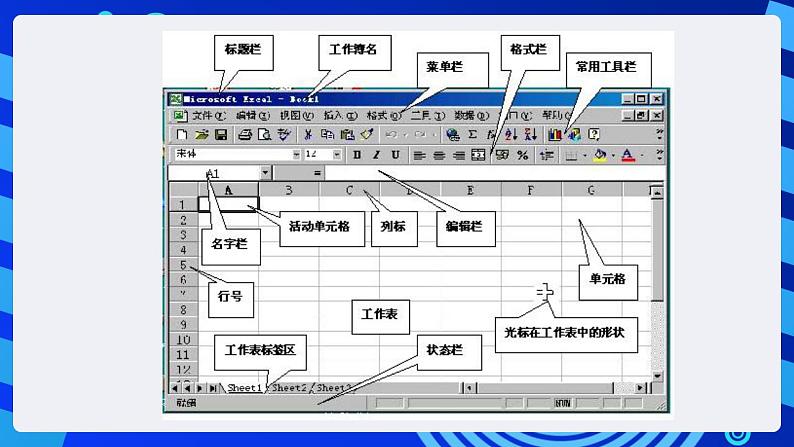This screenshot has width=794, height=447.
Task: Select row header 5
Action: [183, 265]
